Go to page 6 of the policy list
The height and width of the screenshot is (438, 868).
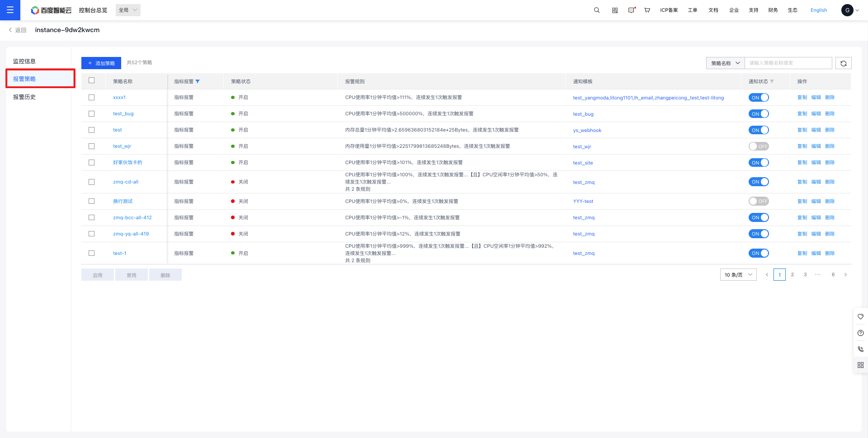[x=833, y=275]
